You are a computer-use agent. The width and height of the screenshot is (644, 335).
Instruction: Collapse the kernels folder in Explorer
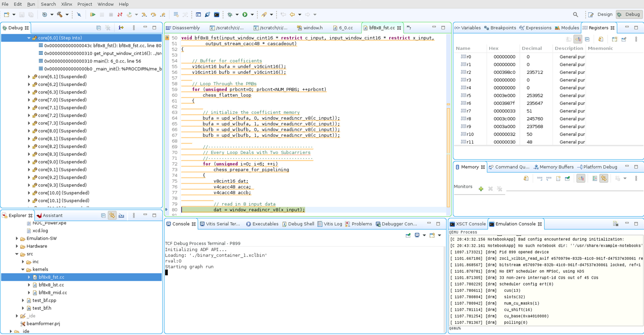23,269
